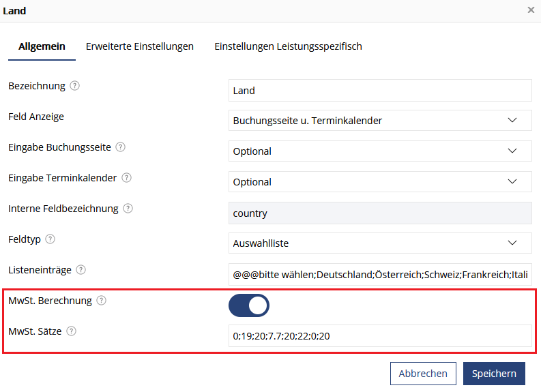The width and height of the screenshot is (541, 392).
Task: Click help icon beside MwSt. Sätze
Action: click(x=71, y=331)
